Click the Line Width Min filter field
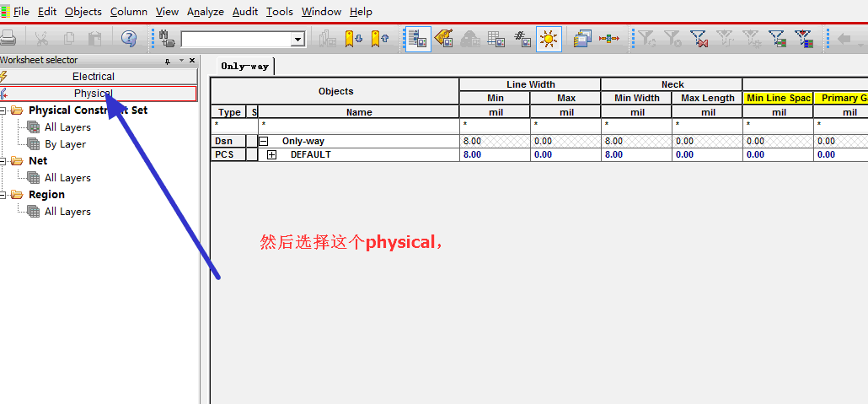The height and width of the screenshot is (404, 868). coord(495,125)
